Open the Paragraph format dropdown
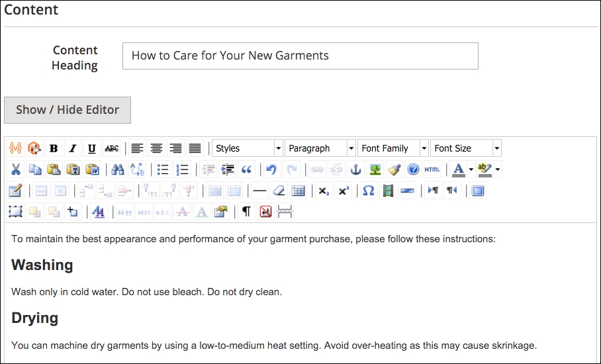The image size is (601, 364). [320, 148]
